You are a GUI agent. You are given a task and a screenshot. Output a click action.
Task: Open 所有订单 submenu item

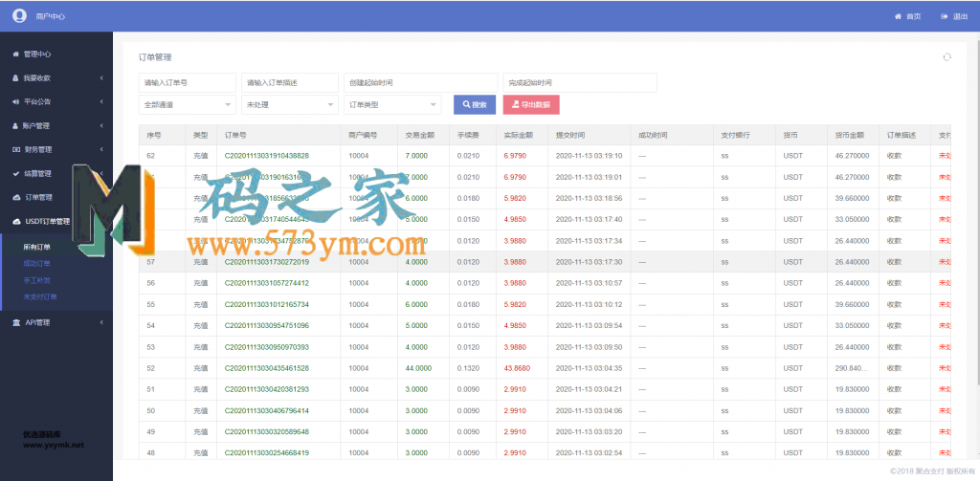[37, 247]
